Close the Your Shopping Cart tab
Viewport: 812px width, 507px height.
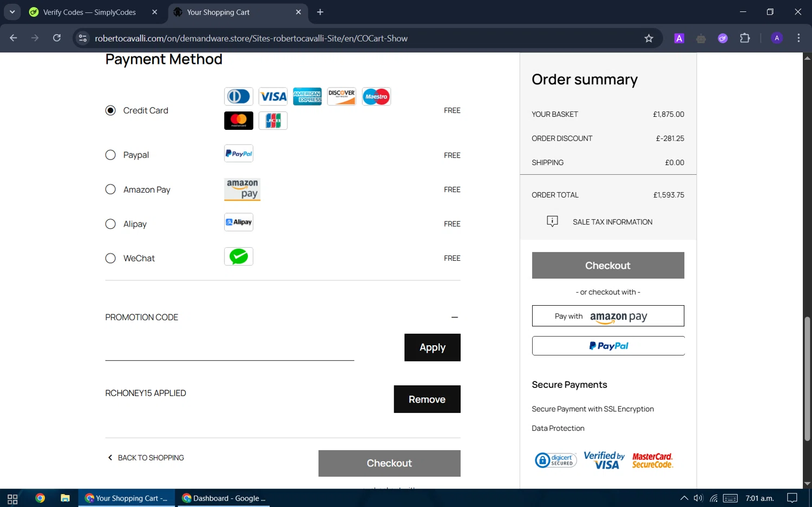pyautogui.click(x=298, y=12)
